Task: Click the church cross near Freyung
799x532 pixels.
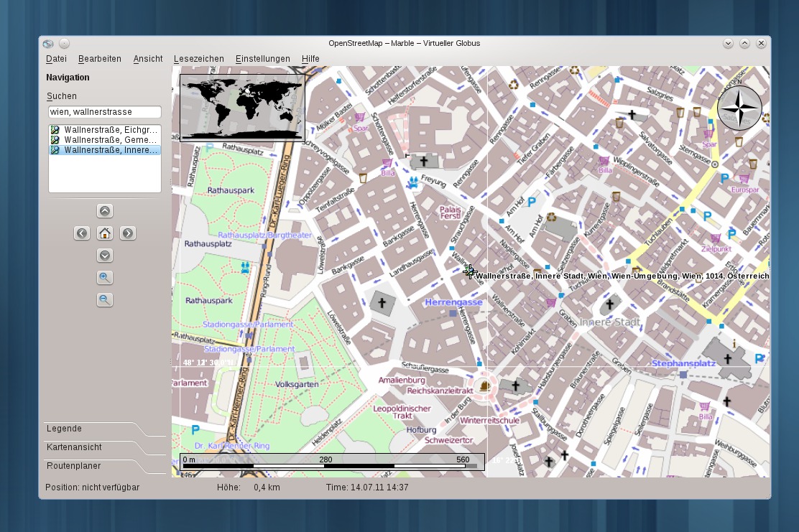Action: pos(423,162)
